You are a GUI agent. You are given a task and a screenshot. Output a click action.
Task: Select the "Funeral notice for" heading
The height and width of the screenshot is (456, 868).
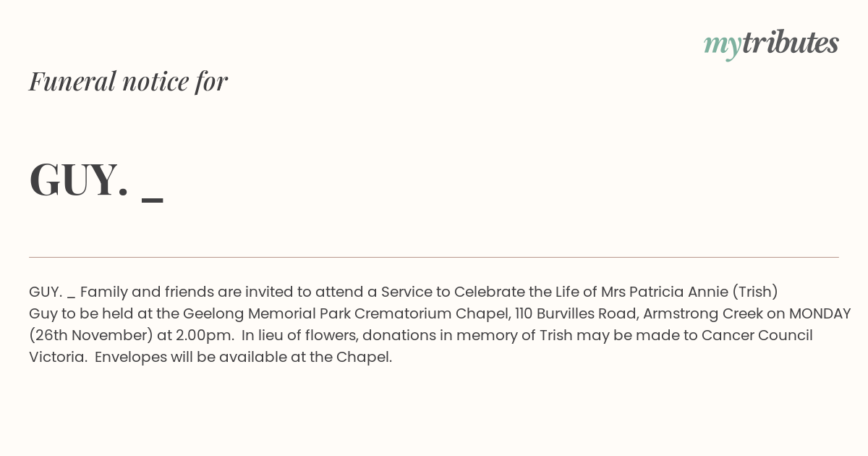(x=128, y=81)
